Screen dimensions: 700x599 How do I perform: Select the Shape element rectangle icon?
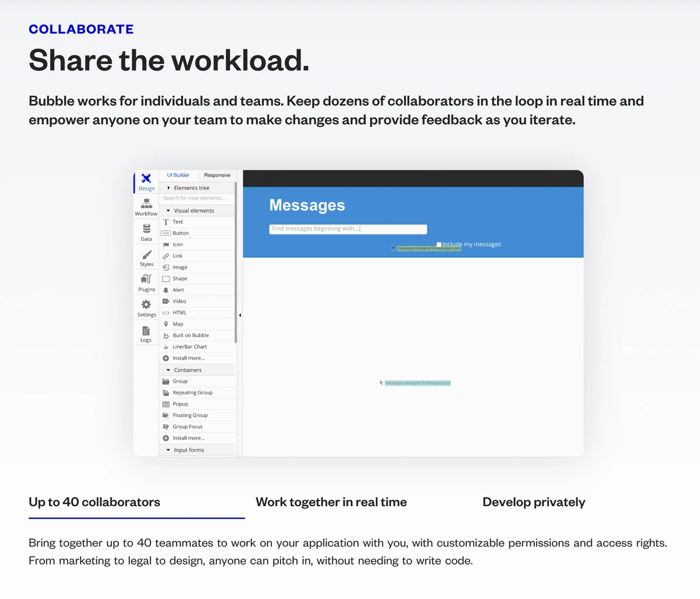click(166, 279)
